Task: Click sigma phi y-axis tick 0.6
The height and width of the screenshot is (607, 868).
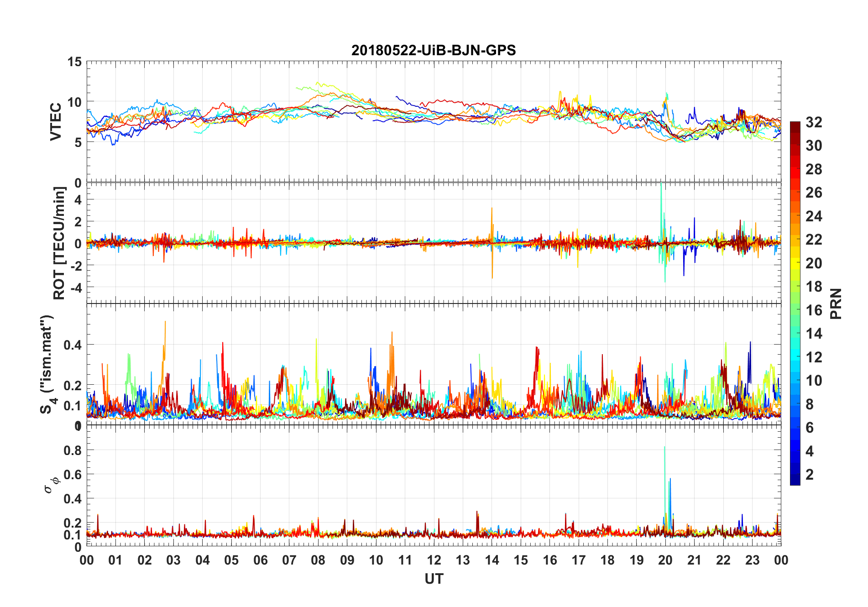Action: 73,475
